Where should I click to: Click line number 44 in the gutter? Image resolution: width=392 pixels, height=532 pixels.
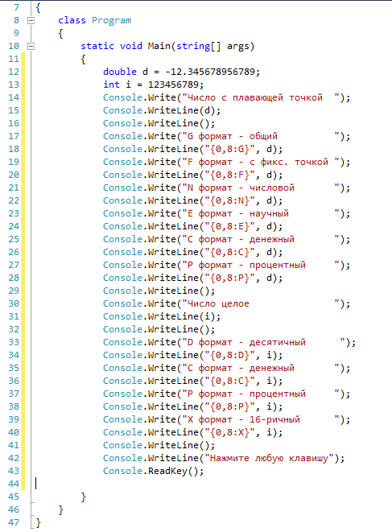14,485
